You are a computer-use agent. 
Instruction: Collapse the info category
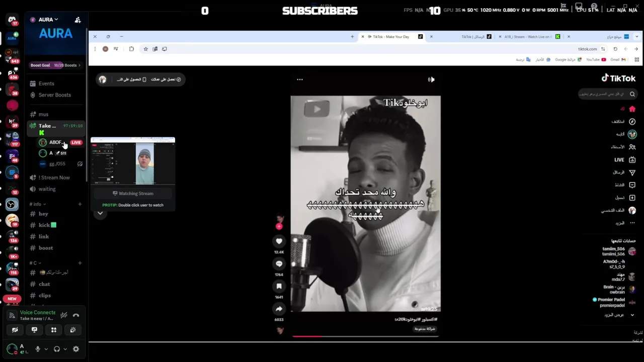pyautogui.click(x=38, y=204)
